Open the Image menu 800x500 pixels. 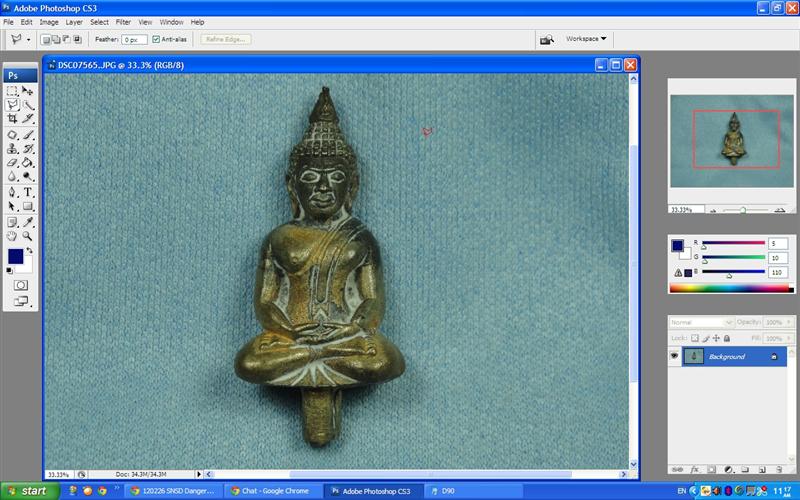tap(48, 21)
